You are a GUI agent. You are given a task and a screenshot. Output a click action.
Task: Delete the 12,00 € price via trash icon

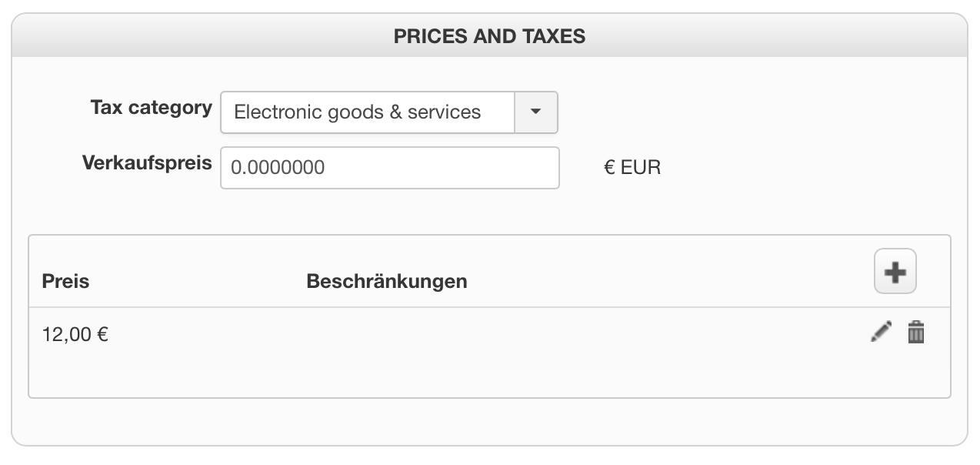[x=915, y=332]
